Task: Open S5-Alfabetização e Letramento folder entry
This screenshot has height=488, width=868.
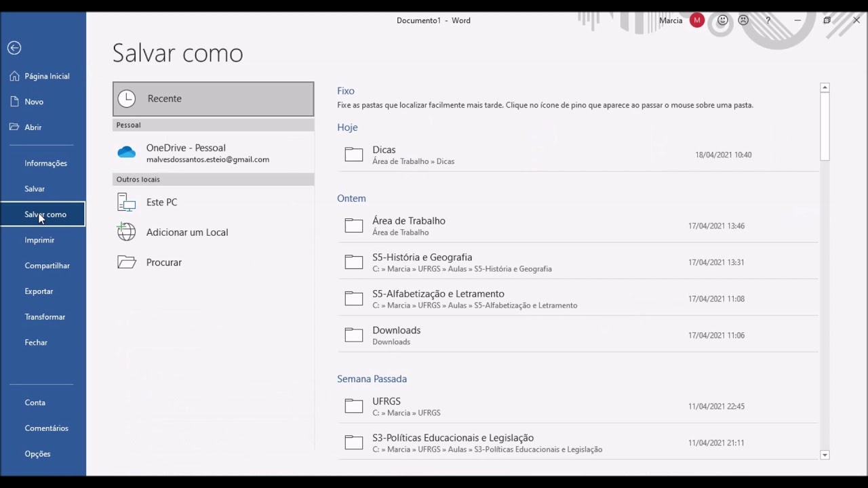Action: [578, 299]
